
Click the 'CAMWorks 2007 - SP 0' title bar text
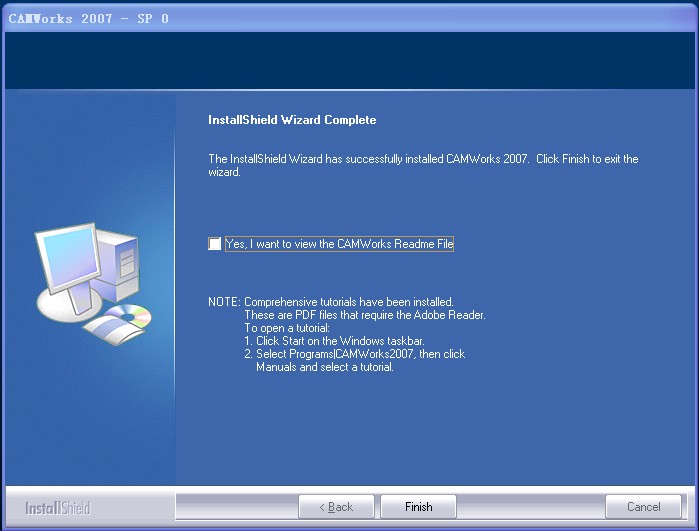(x=89, y=19)
